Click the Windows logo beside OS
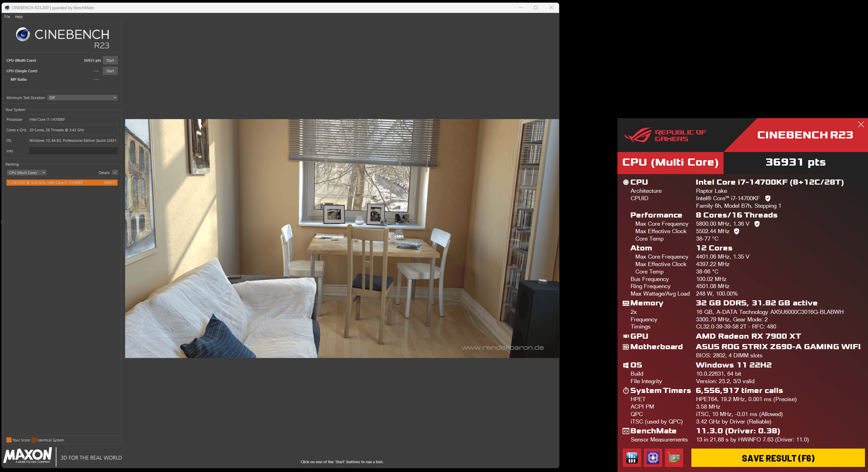Image resolution: width=868 pixels, height=472 pixels. pyautogui.click(x=626, y=365)
